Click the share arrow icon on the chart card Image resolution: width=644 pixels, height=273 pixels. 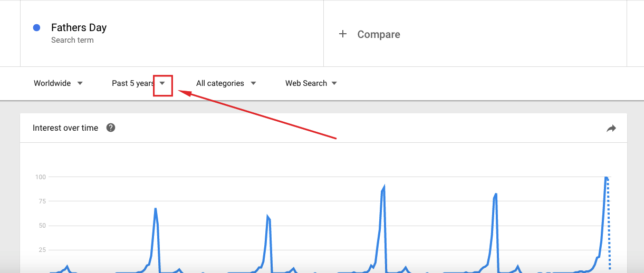pyautogui.click(x=611, y=128)
